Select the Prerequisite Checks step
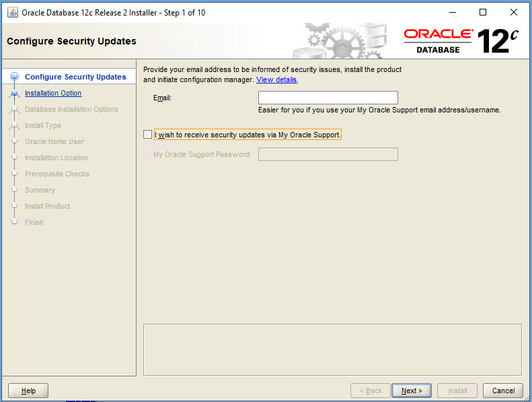Viewport: 532px width, 402px height. click(x=57, y=174)
